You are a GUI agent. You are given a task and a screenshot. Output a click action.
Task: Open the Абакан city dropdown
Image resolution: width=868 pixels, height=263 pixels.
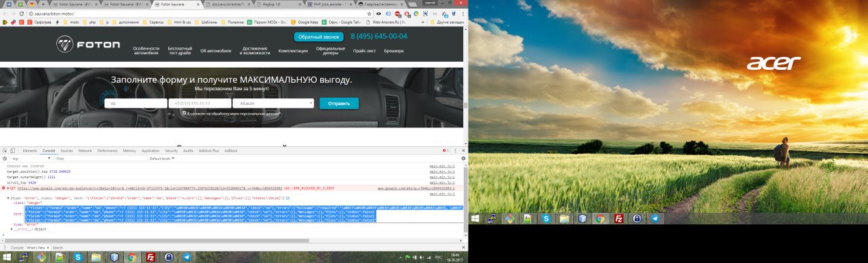(273, 103)
